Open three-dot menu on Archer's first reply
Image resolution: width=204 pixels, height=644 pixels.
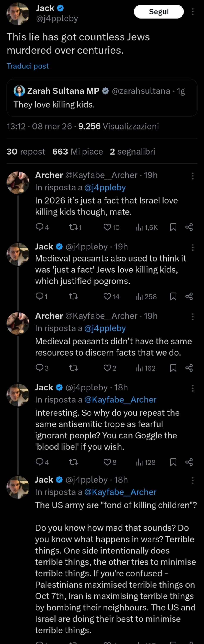point(193,176)
